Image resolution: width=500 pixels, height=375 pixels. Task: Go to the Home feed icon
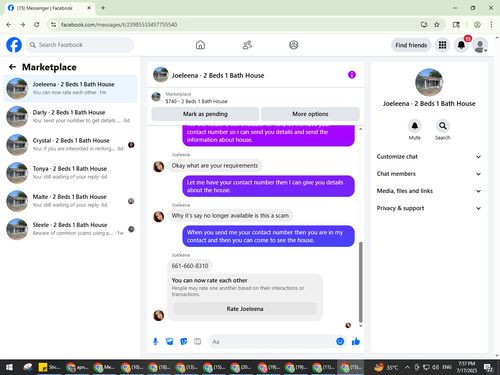200,45
